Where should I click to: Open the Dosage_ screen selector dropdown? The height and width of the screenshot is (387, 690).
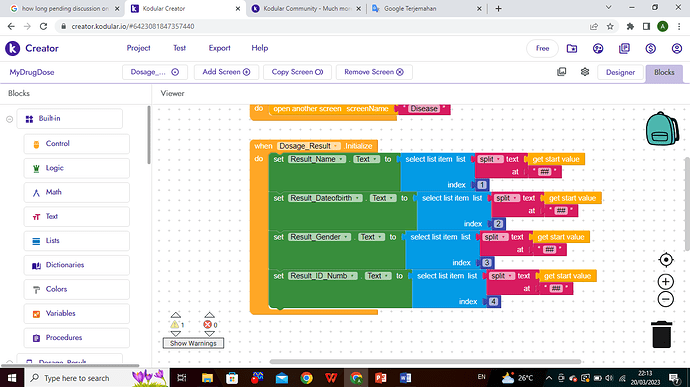155,72
